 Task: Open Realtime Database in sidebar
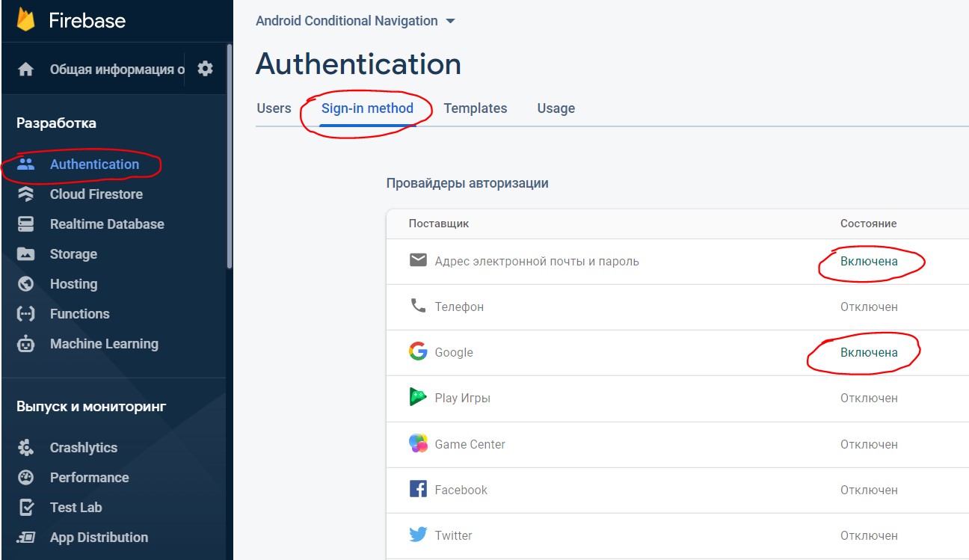click(x=107, y=224)
